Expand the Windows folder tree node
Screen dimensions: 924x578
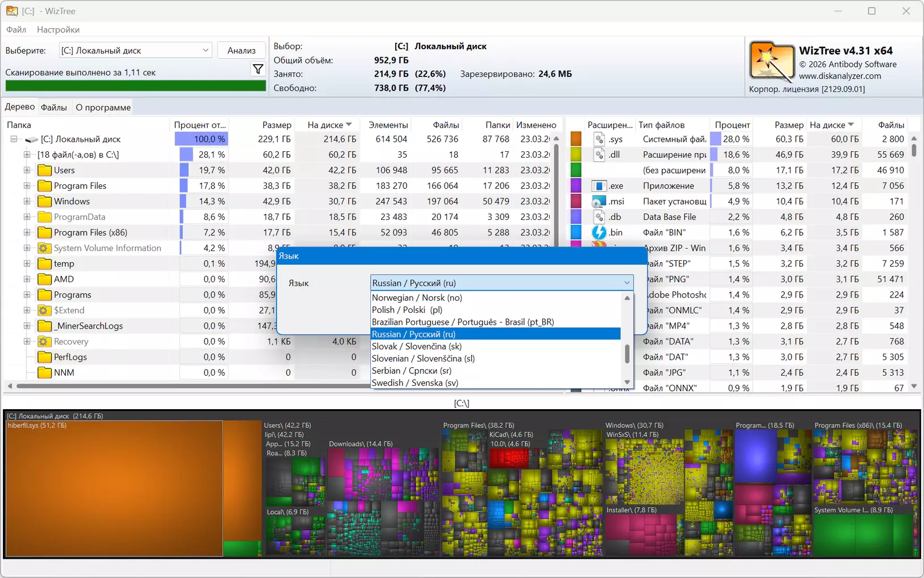coord(27,201)
